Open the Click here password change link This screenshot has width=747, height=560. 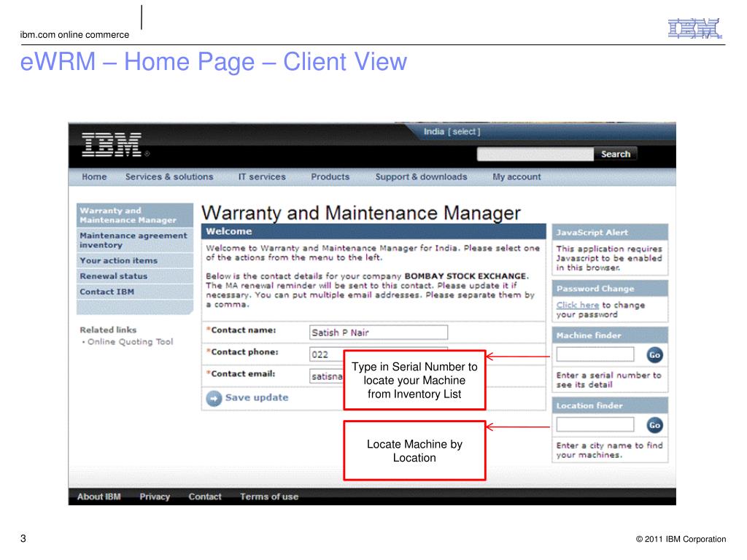(578, 305)
